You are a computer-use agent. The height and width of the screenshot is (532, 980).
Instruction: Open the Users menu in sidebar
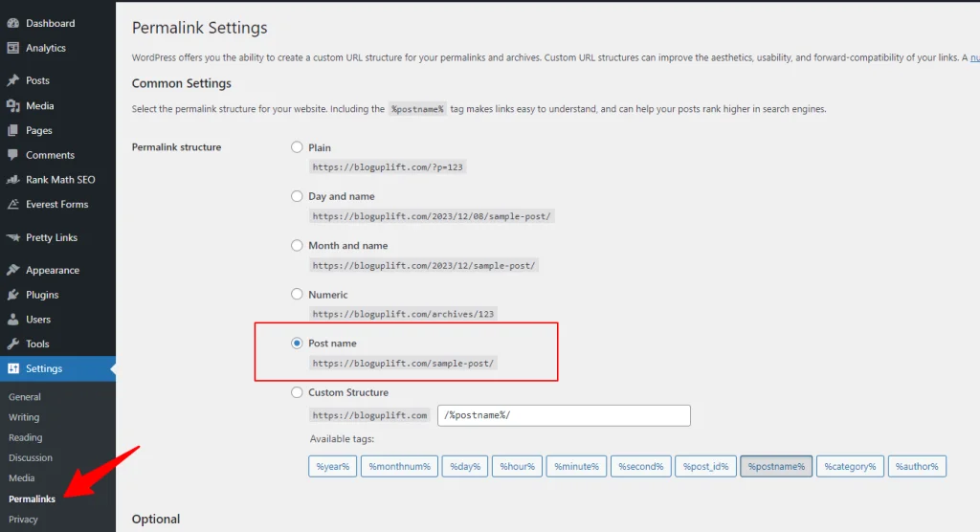click(38, 320)
